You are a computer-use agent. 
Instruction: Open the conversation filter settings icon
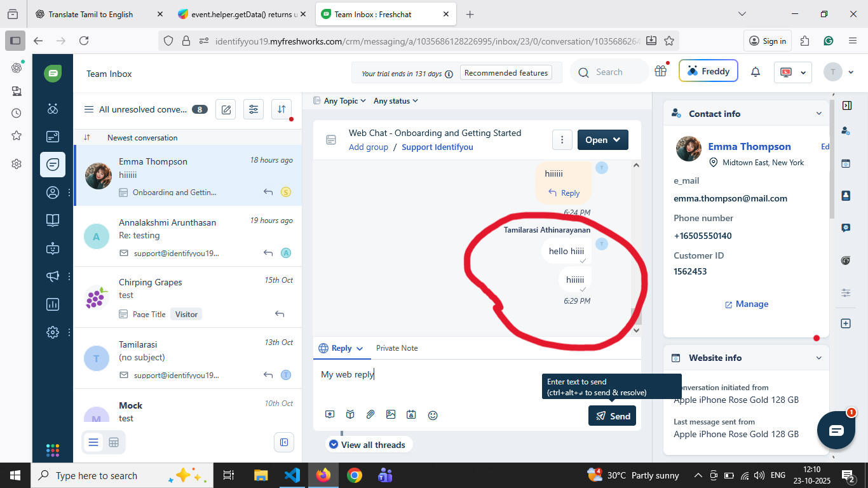tap(254, 109)
